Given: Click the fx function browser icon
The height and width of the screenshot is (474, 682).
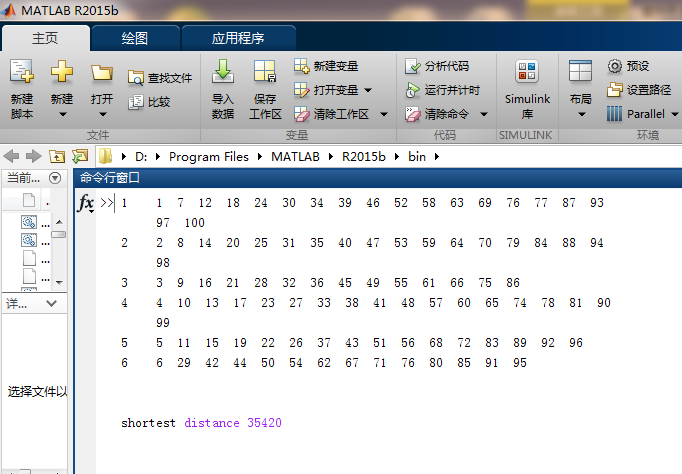Looking at the screenshot, I should [86, 203].
